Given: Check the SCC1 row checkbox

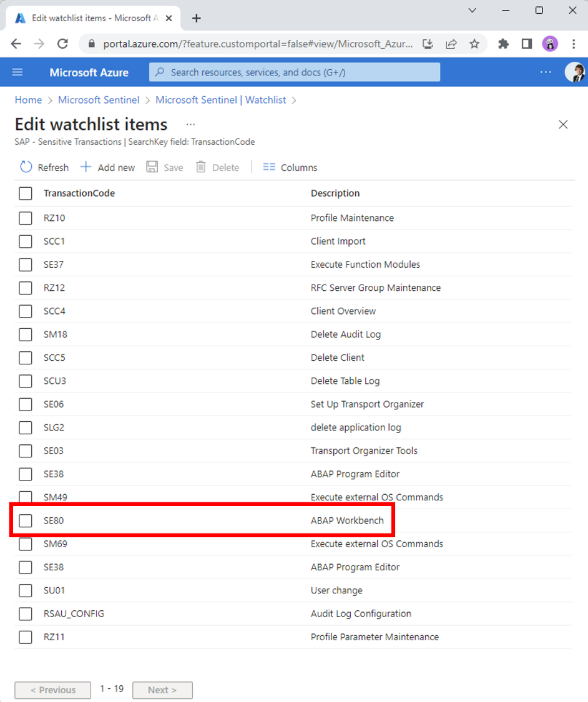Looking at the screenshot, I should [x=26, y=241].
